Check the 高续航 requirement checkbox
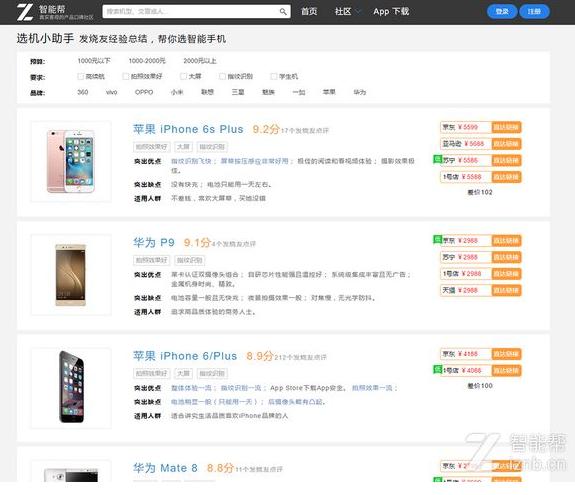This screenshot has height=495, width=575. [x=81, y=76]
